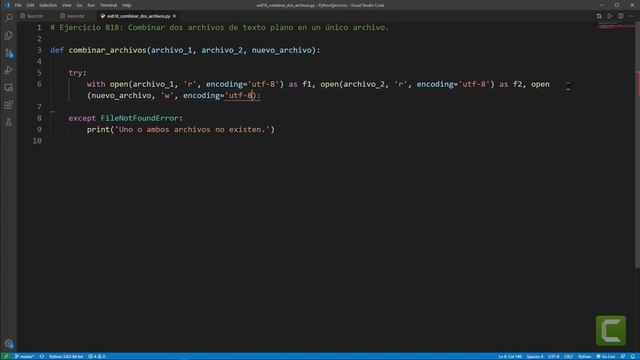
Task: Open the Remote Explorer view icon
Action: [9, 88]
